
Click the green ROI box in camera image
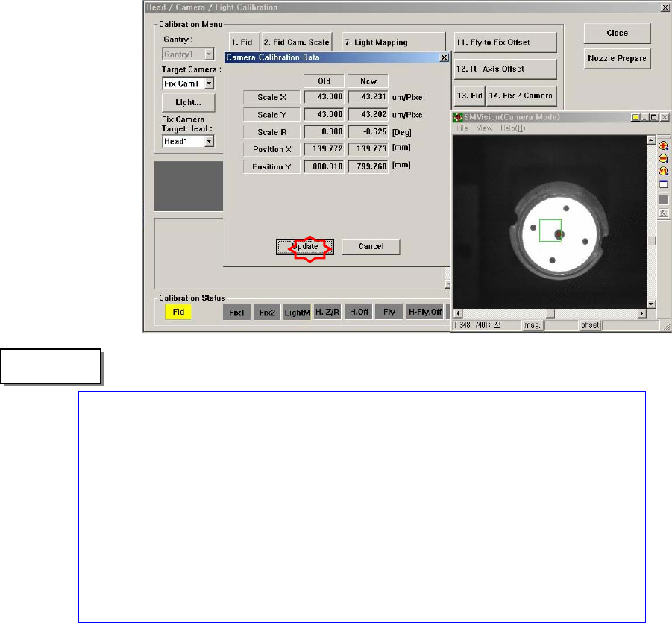coord(550,231)
